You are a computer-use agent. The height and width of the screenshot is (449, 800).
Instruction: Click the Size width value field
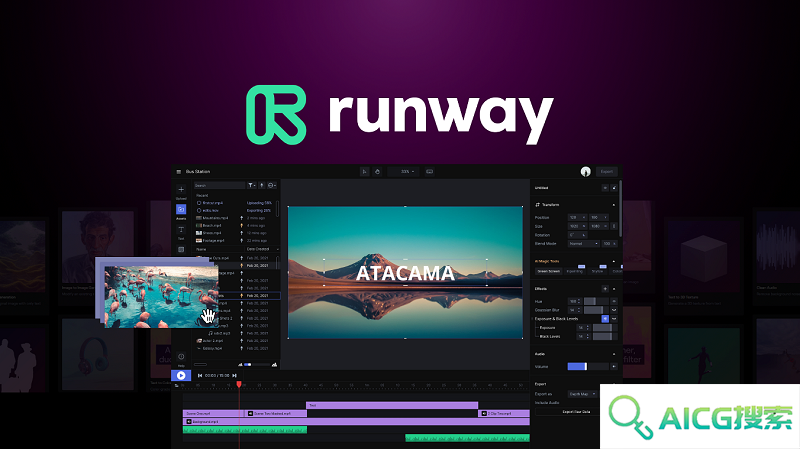(x=577, y=226)
